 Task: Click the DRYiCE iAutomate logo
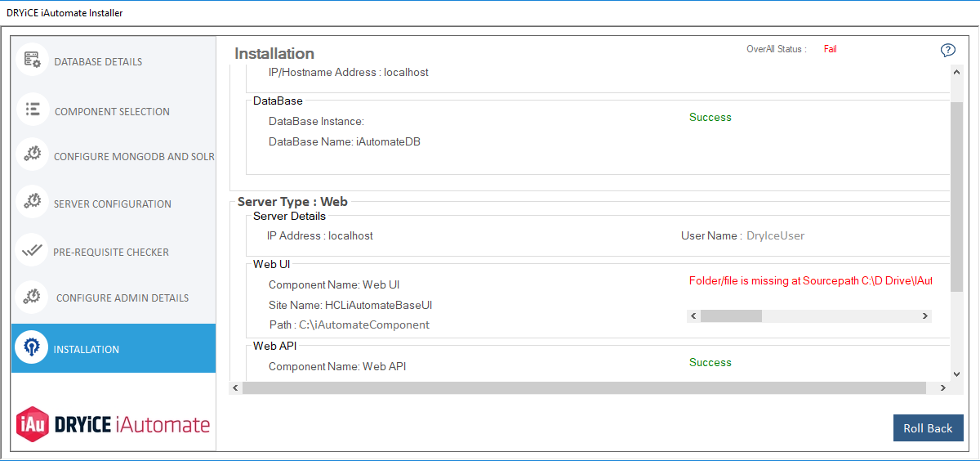coord(114,424)
